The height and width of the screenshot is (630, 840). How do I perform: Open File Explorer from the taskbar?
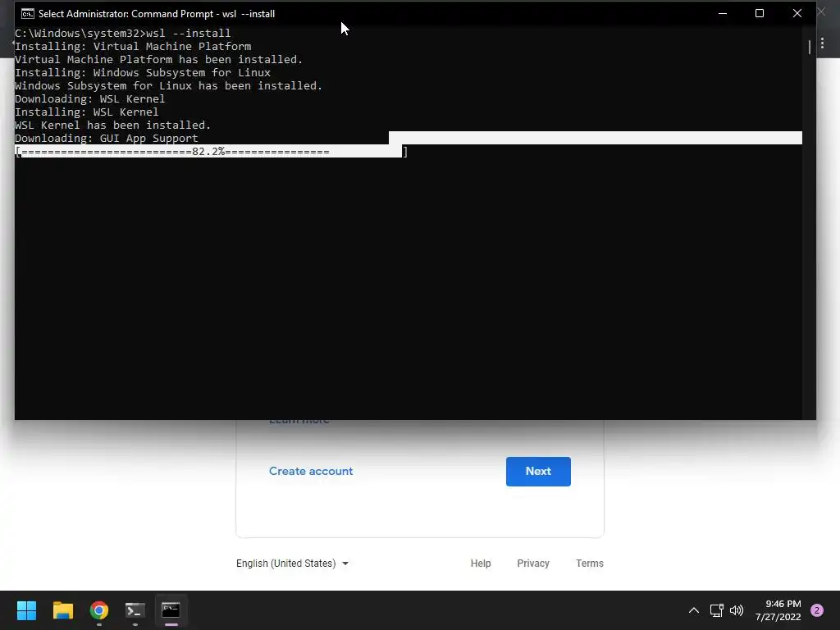click(x=62, y=610)
